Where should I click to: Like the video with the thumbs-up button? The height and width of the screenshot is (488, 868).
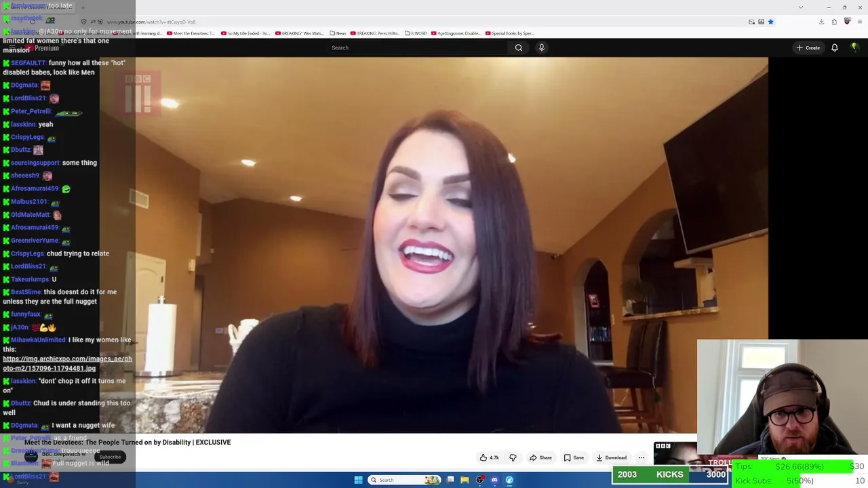pos(490,457)
